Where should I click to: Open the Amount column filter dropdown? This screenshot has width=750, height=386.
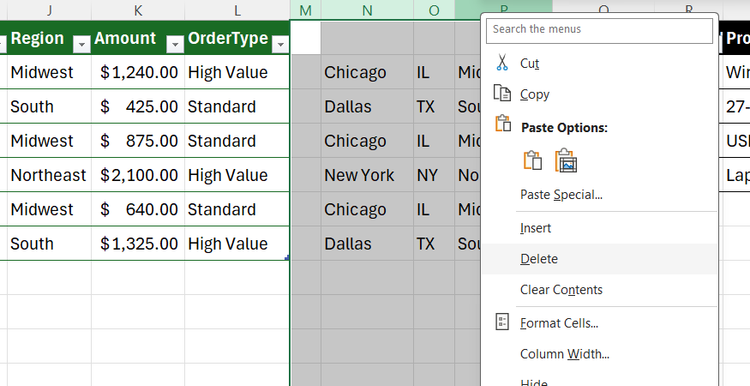coord(175,44)
